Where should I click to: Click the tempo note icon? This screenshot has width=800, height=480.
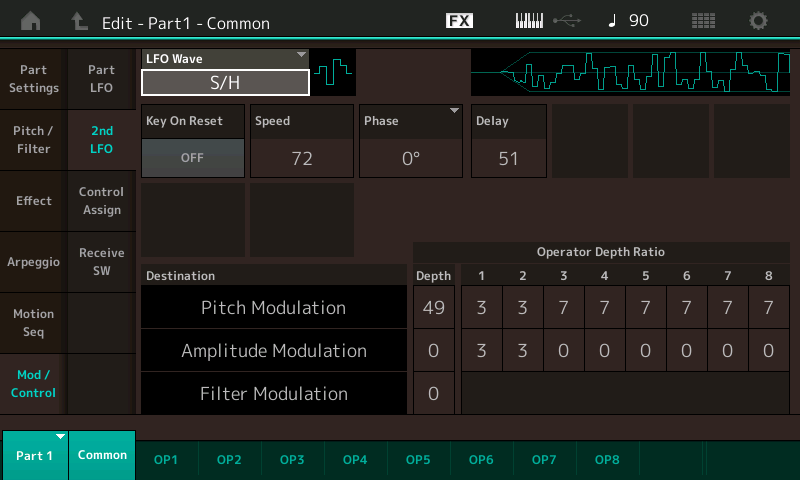point(613,21)
